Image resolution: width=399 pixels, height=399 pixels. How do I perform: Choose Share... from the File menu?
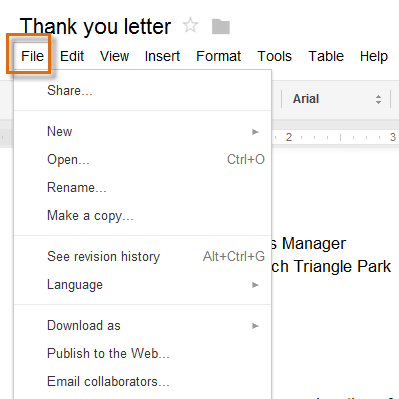pos(143,90)
